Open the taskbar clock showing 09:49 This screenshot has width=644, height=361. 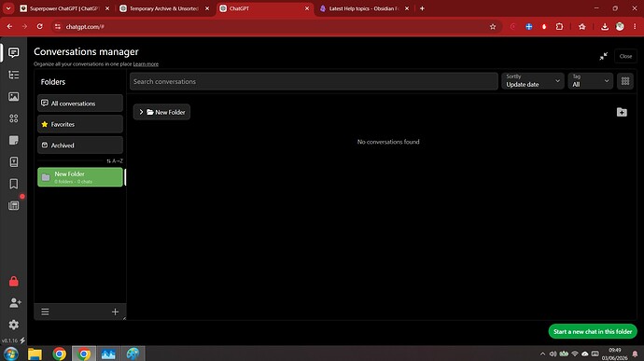coord(614,354)
